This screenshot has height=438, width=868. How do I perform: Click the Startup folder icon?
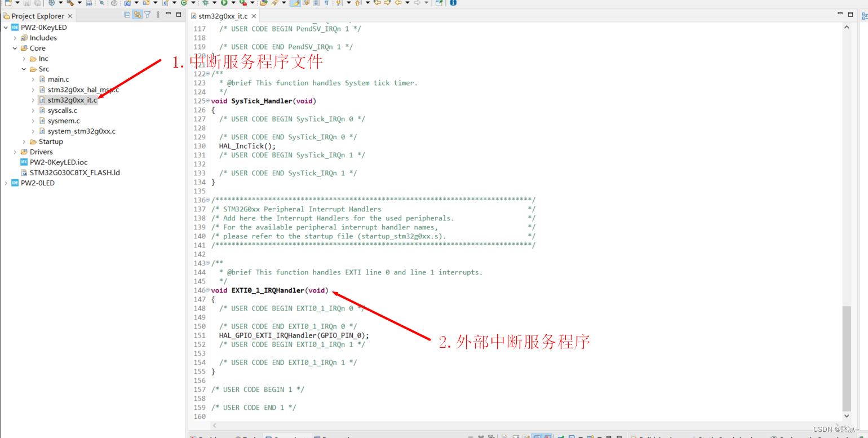(33, 141)
